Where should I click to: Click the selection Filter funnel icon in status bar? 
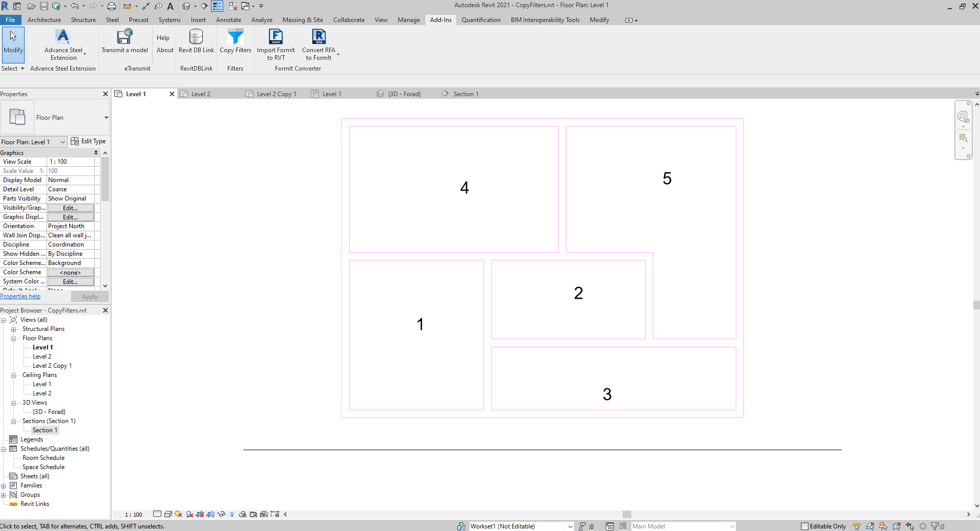pos(935,526)
